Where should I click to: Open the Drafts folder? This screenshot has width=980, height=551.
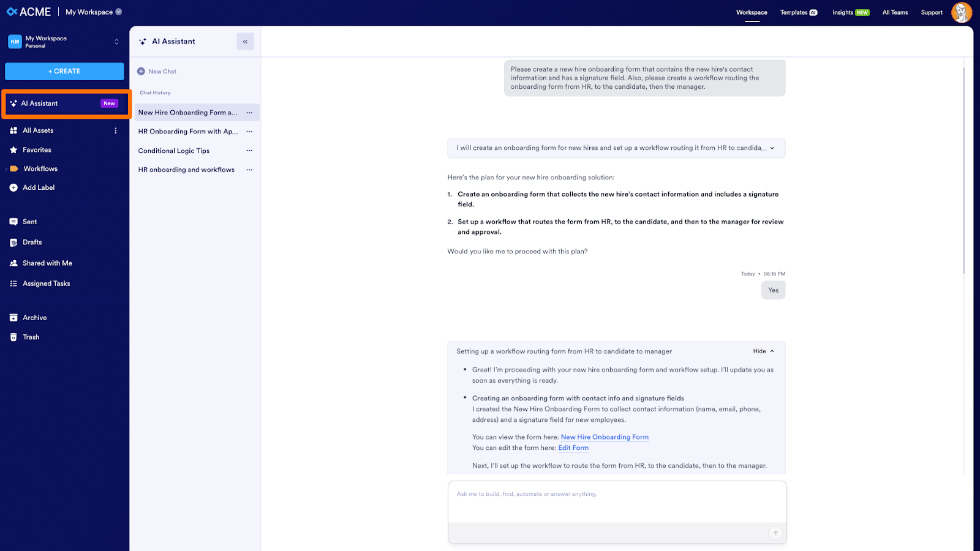[x=32, y=242]
